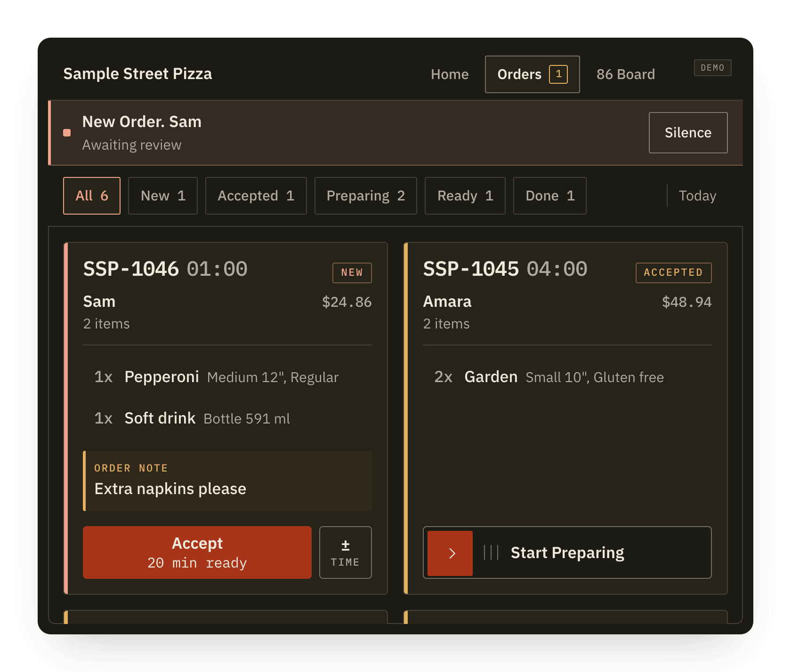Image resolution: width=791 pixels, height=672 pixels.
Task: Click the red chevron arrow on Start Preparing slider
Action: click(x=450, y=553)
